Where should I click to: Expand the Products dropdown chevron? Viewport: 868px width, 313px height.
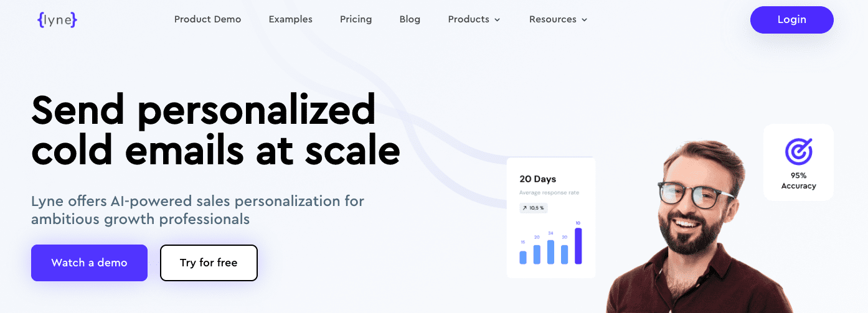pyautogui.click(x=498, y=20)
